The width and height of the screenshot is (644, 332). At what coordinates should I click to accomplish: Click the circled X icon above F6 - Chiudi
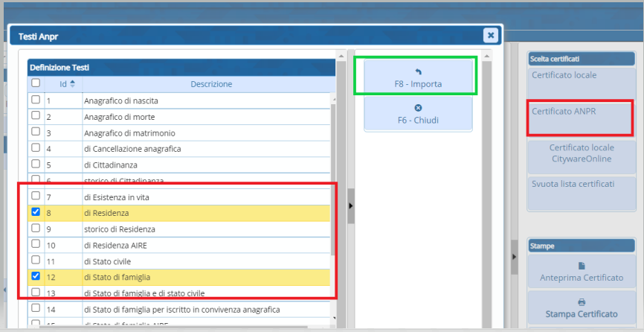click(x=418, y=107)
